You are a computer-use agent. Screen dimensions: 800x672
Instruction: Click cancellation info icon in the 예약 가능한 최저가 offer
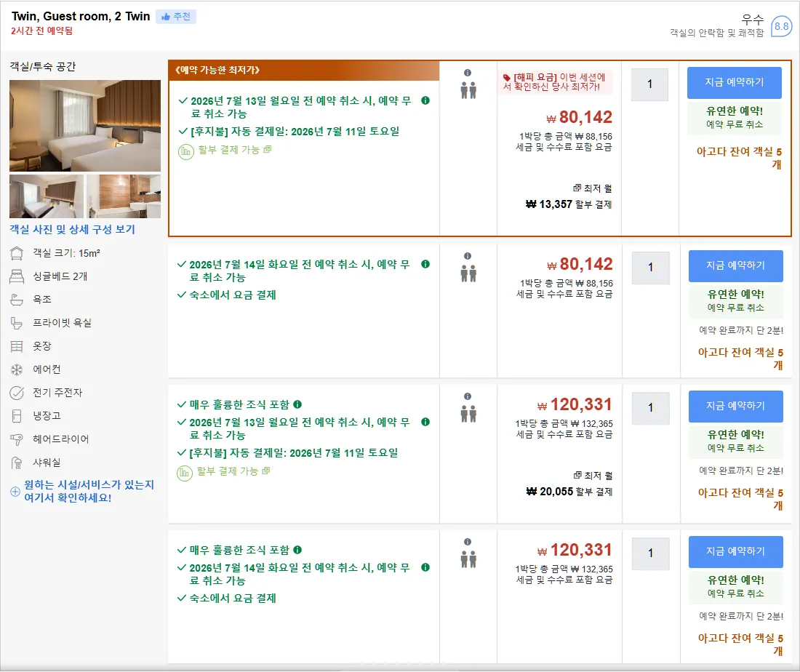(425, 100)
